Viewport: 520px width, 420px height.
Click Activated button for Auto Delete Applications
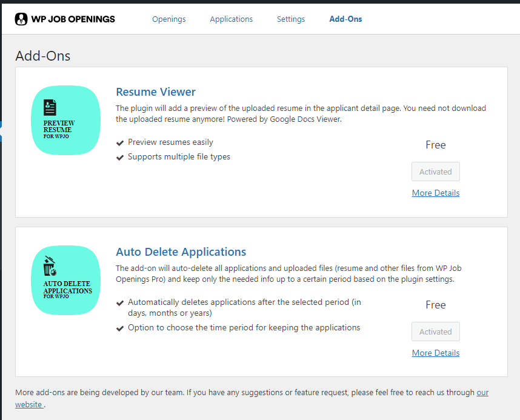[x=435, y=332]
